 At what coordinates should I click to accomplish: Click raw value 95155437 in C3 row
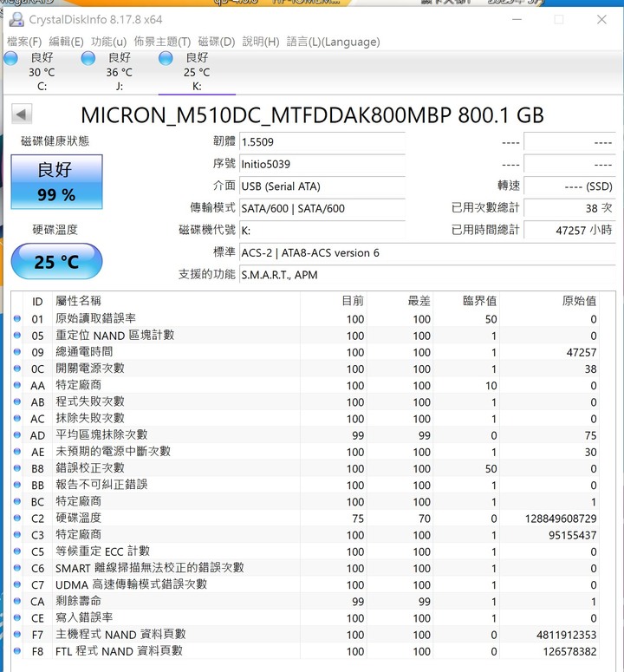pyautogui.click(x=573, y=535)
